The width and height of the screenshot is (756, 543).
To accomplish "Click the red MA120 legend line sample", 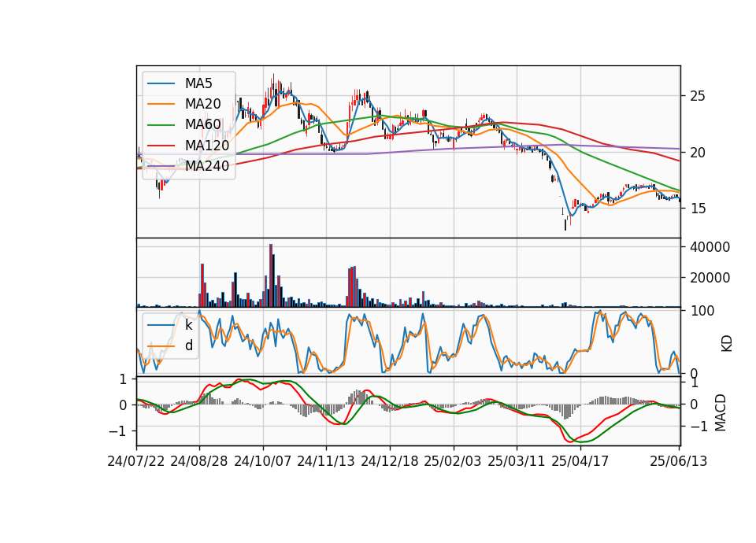I will 161,145.
